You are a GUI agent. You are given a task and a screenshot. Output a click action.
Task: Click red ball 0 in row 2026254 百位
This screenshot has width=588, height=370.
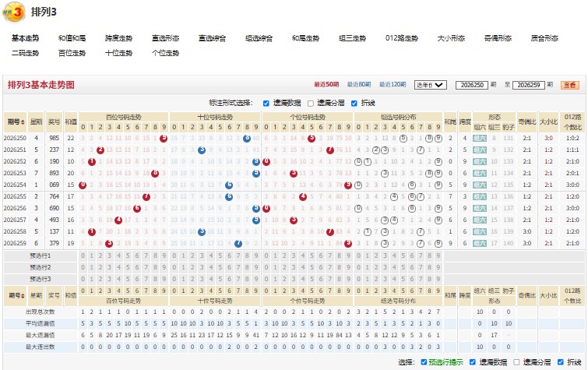pyautogui.click(x=83, y=185)
